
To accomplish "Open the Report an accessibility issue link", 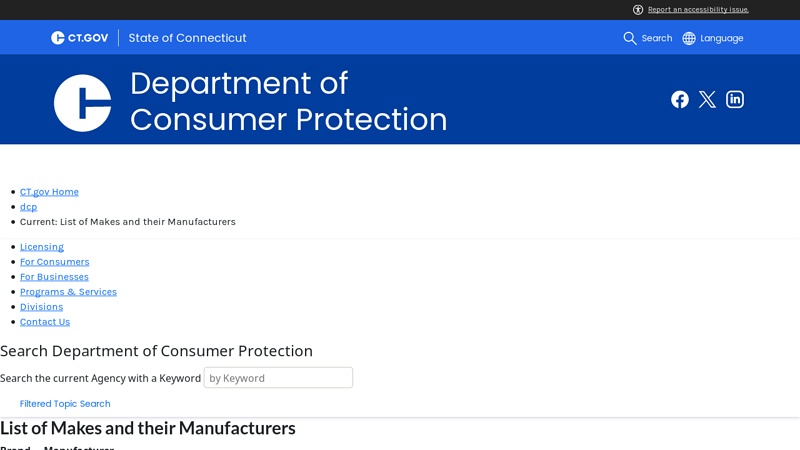I will 698,10.
